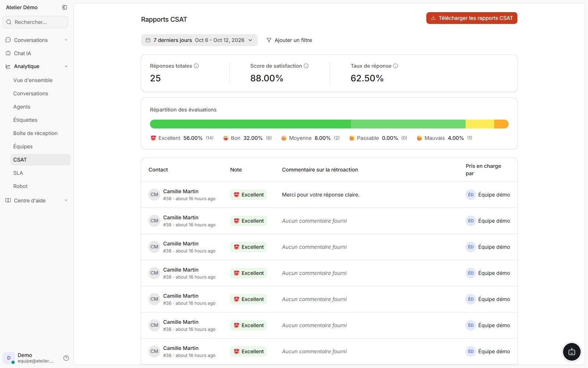Viewport: 588px width, 368px height.
Task: Click Ajouter un filtre
Action: pos(289,40)
